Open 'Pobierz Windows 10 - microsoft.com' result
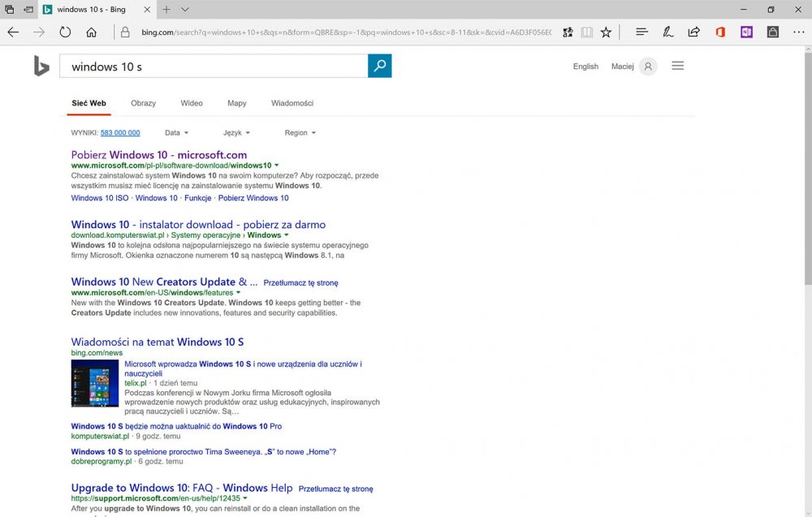The image size is (812, 517). [159, 155]
